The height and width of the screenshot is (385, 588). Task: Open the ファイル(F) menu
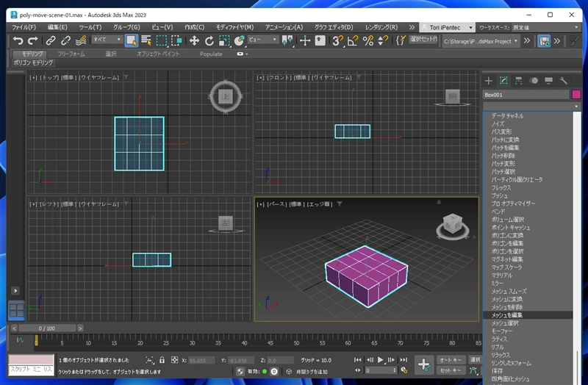pos(24,27)
